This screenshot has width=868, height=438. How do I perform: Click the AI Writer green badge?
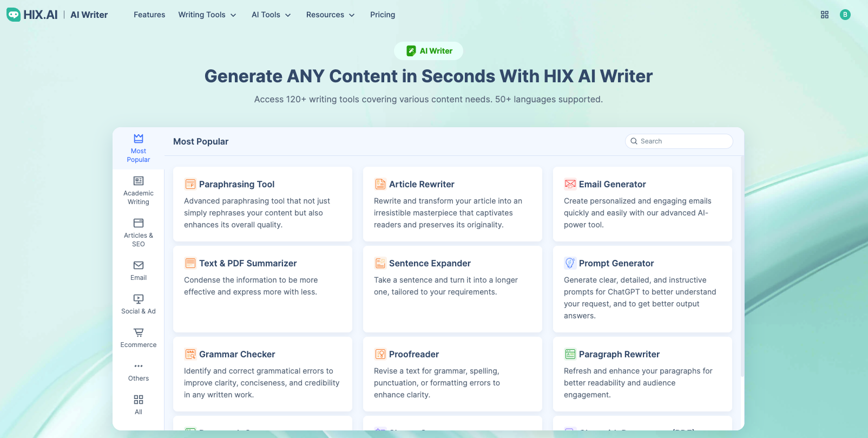(429, 51)
